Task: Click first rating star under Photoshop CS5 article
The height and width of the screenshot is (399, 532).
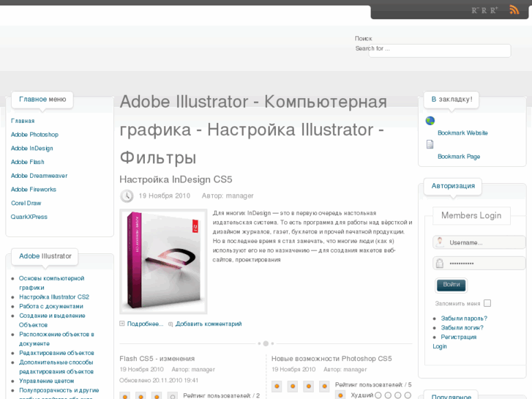Action: pyautogui.click(x=277, y=386)
